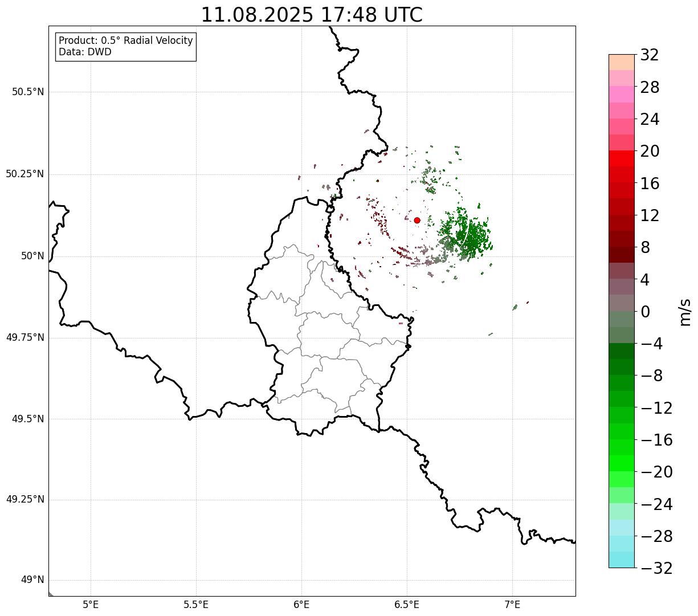Click the 5°E longitude label

pyautogui.click(x=91, y=605)
